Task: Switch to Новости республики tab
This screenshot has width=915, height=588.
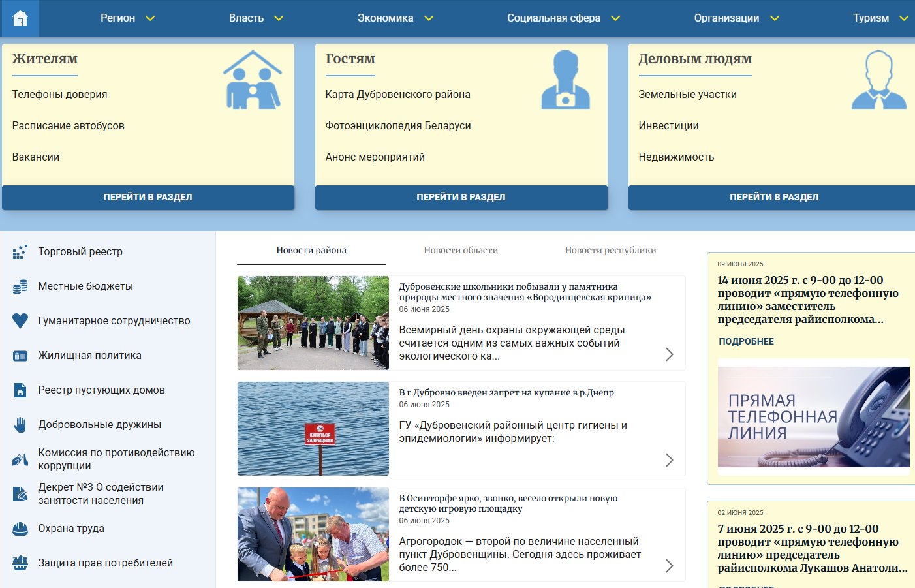Action: 610,251
